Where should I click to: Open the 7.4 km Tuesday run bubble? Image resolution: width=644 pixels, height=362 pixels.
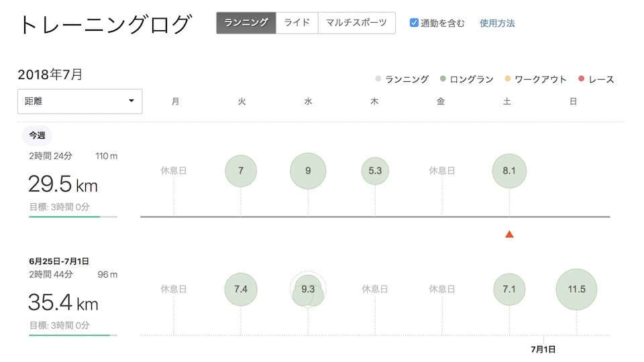(x=241, y=290)
